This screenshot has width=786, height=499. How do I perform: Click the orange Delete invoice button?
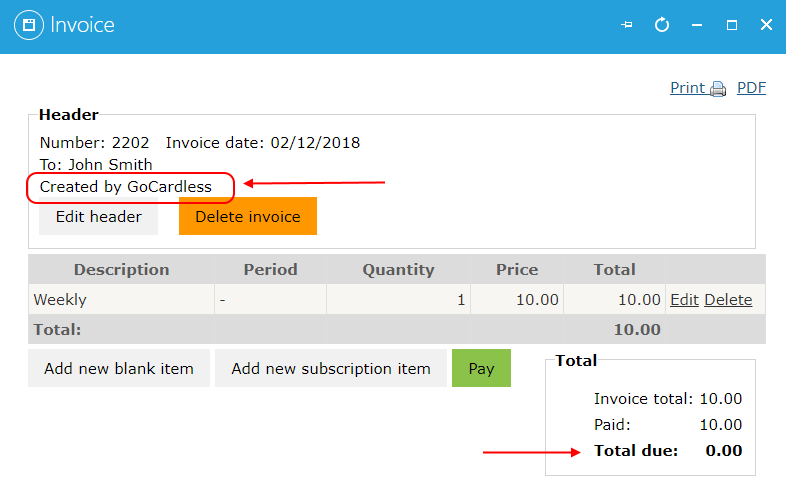point(248,216)
